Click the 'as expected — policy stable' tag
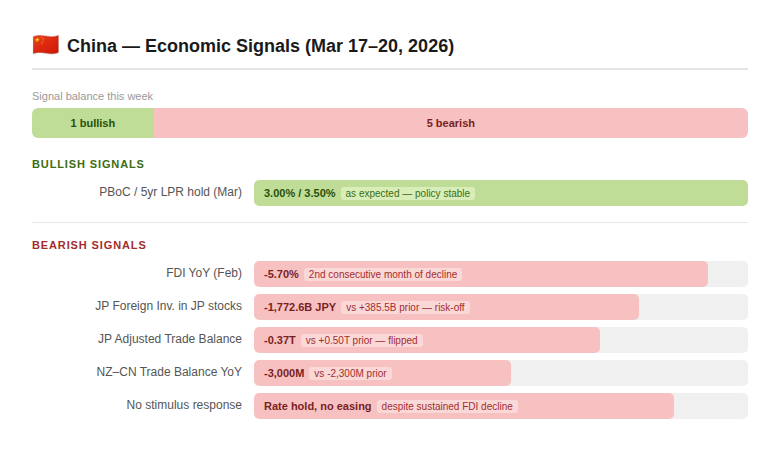The image size is (780, 468). point(407,193)
